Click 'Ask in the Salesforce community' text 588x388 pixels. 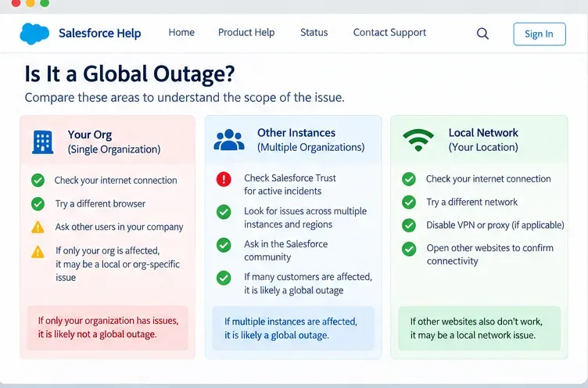click(x=285, y=250)
